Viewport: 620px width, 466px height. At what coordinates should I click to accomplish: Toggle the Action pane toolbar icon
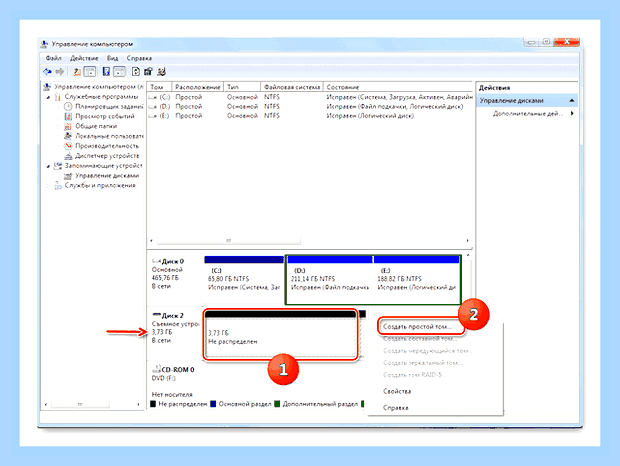click(x=119, y=72)
